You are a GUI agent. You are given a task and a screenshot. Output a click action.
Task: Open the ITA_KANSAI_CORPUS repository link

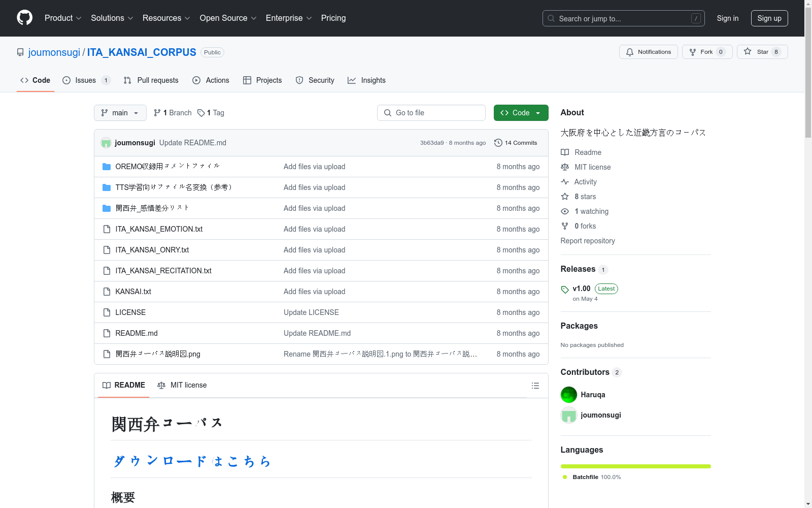click(142, 52)
